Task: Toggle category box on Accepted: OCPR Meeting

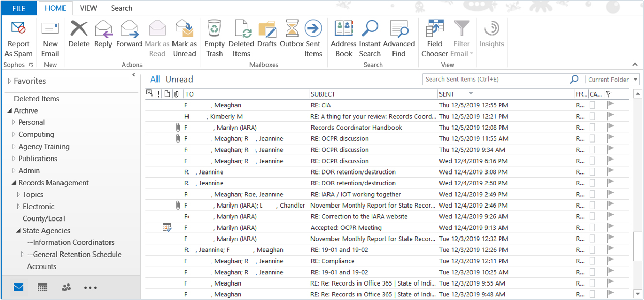Action: [593, 228]
